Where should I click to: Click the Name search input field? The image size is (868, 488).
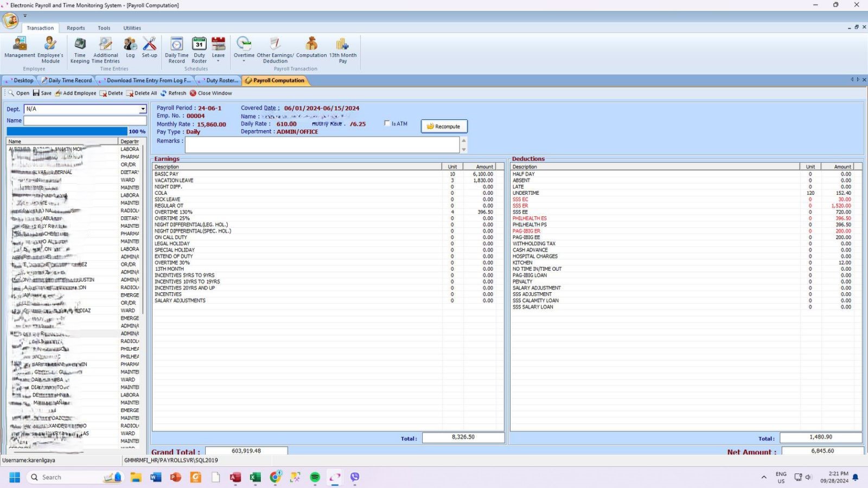click(85, 120)
